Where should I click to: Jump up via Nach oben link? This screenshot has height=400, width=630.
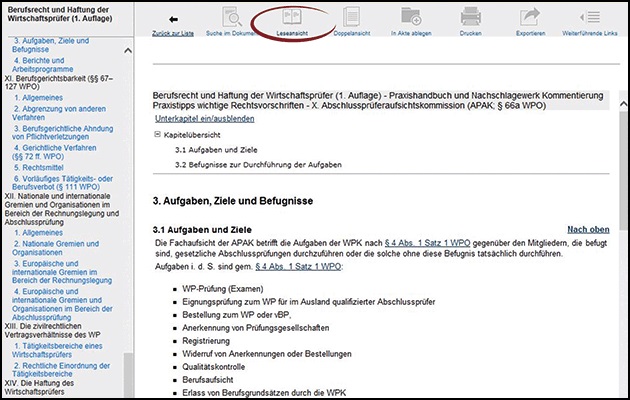(x=587, y=229)
